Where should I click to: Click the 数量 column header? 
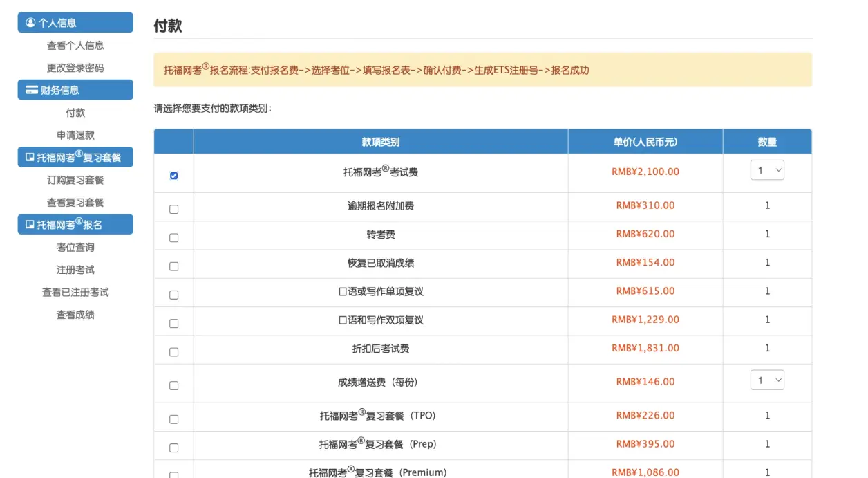coord(767,142)
